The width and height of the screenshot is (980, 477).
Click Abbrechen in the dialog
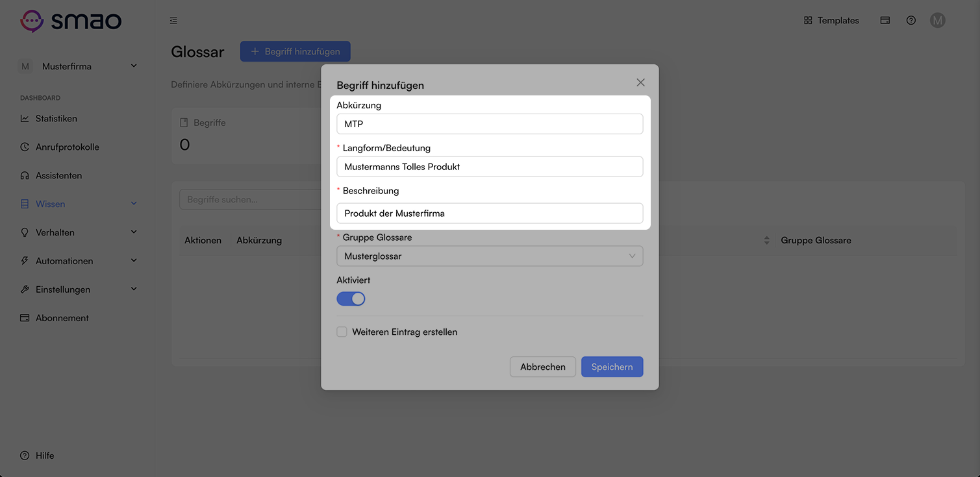[x=543, y=367]
